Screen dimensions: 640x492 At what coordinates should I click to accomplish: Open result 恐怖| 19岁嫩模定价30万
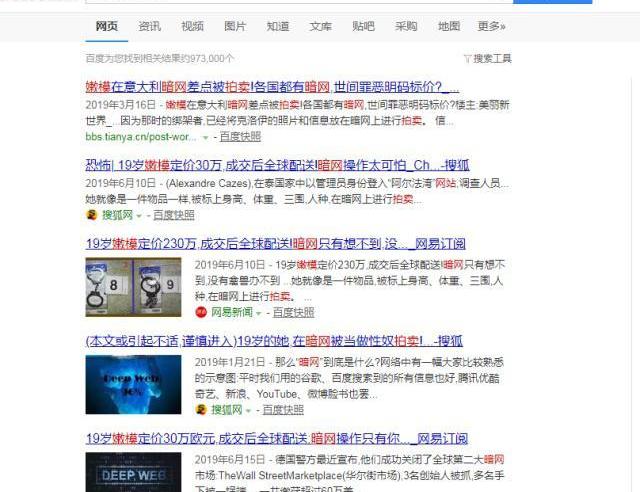pos(278,165)
